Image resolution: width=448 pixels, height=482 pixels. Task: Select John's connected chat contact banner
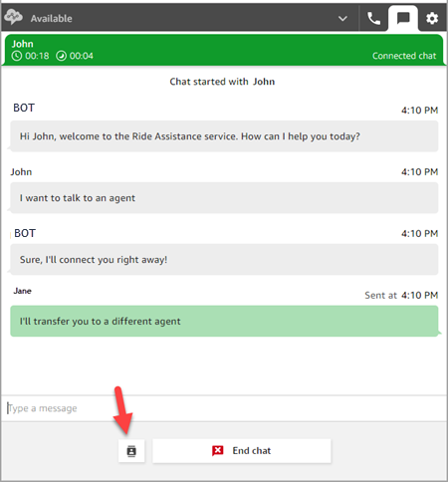224,50
